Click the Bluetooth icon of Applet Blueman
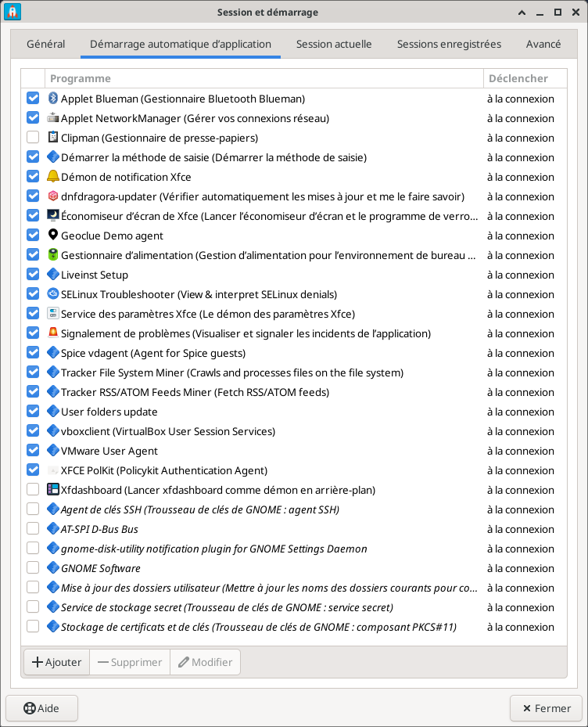Image resolution: width=588 pixels, height=727 pixels. [x=53, y=99]
